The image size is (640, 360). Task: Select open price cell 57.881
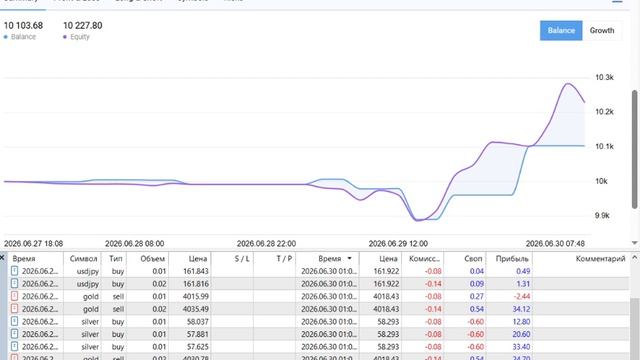pos(198,334)
